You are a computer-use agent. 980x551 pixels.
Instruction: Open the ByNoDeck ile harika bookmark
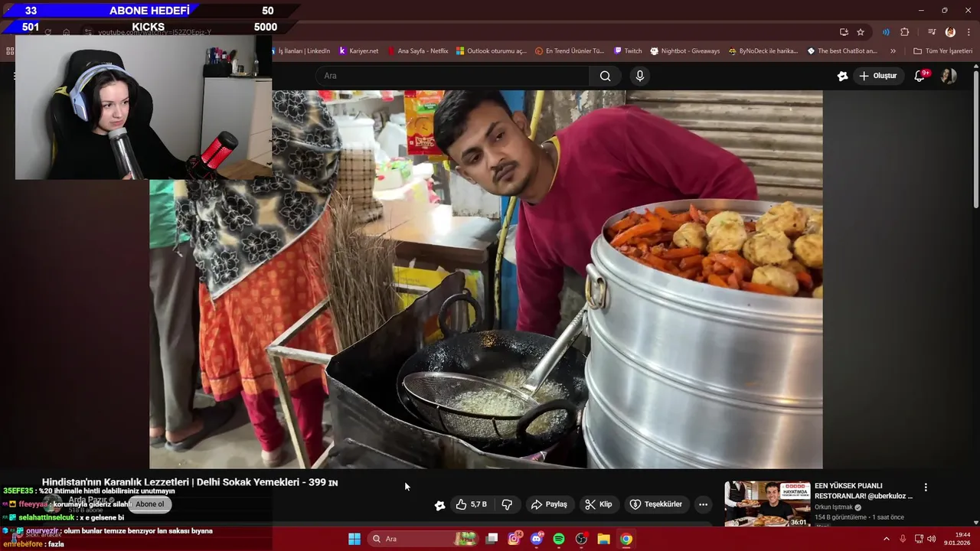763,51
